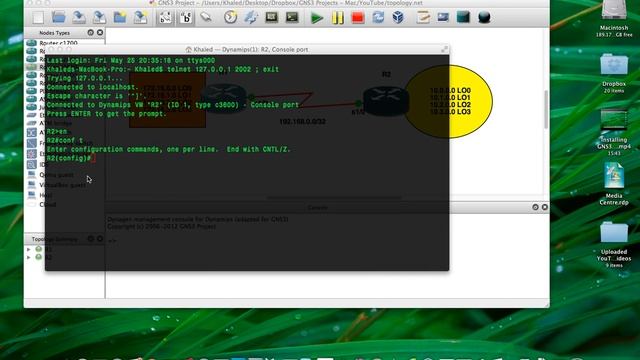
Task: Click the R2 hostname label above router
Action: click(386, 74)
